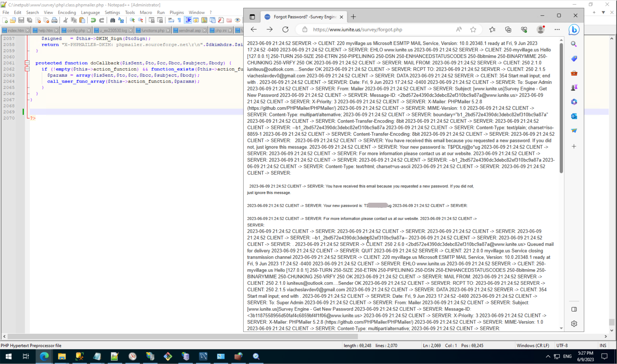This screenshot has width=617, height=364.
Task: Toggle the indent guide toolbar button
Action: [x=188, y=20]
